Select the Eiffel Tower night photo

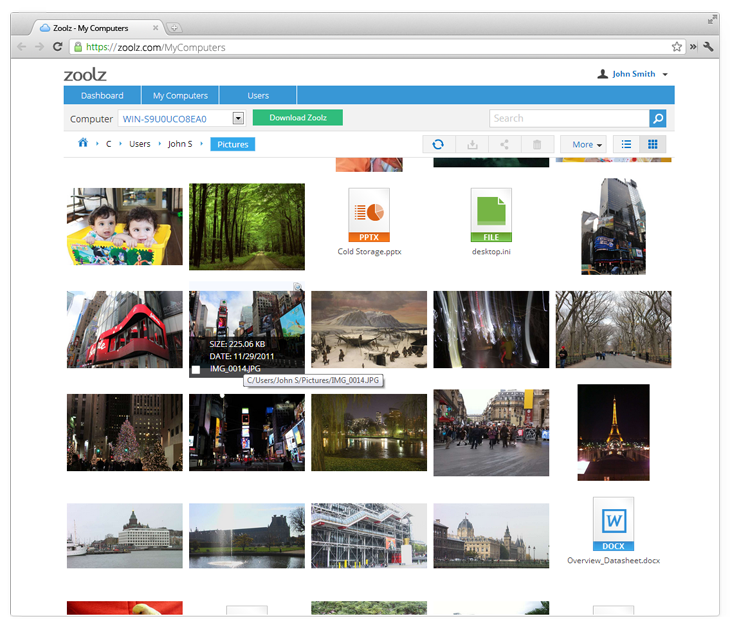pos(613,432)
